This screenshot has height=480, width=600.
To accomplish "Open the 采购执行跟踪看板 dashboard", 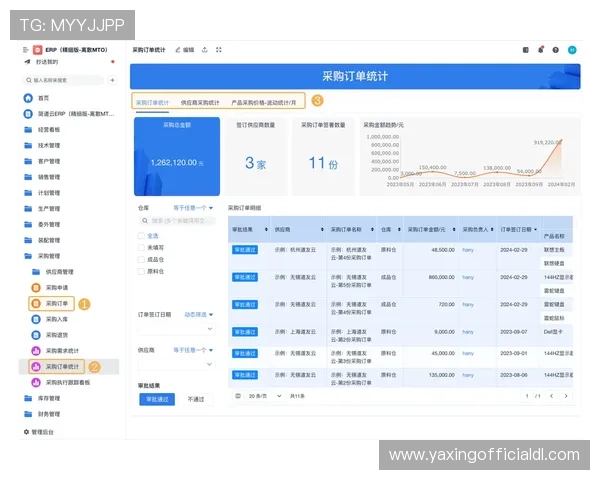I will (x=60, y=382).
